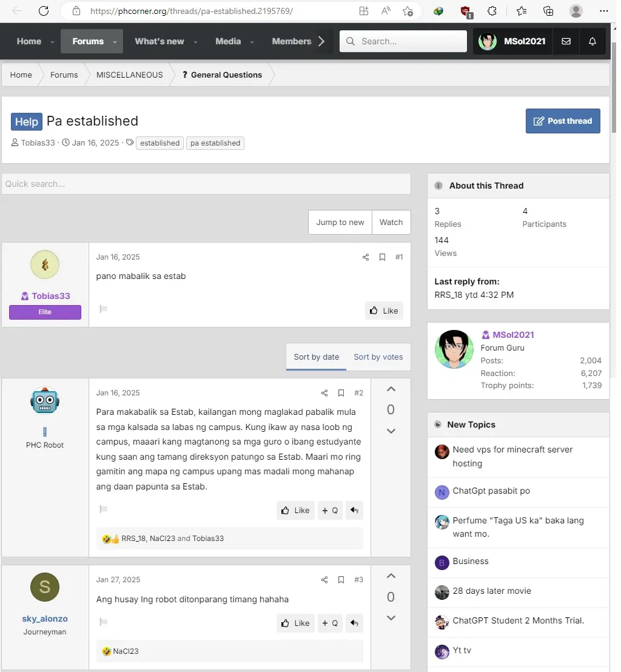Open sky_alonzo's profile link

pyautogui.click(x=45, y=619)
